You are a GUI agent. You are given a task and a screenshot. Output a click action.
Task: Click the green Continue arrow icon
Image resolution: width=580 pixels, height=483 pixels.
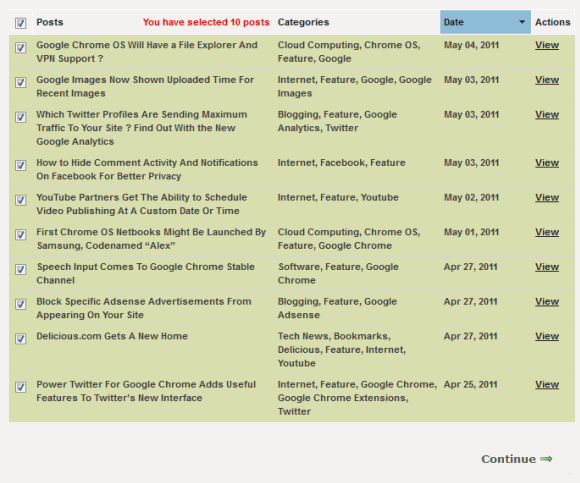(546, 459)
